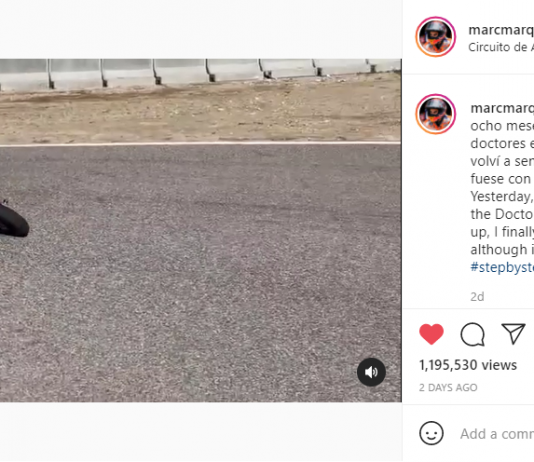Open the emoji picker smiley icon
Screen dimensions: 534x462
[x=431, y=433]
